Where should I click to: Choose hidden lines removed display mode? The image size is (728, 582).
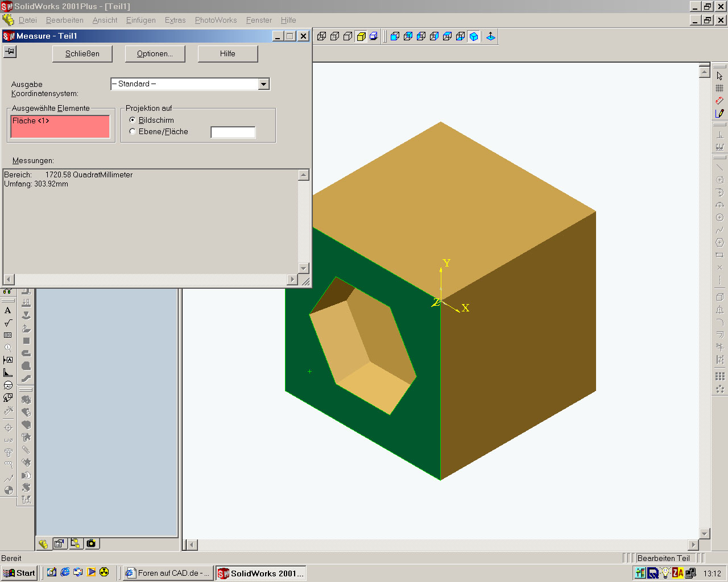[348, 36]
